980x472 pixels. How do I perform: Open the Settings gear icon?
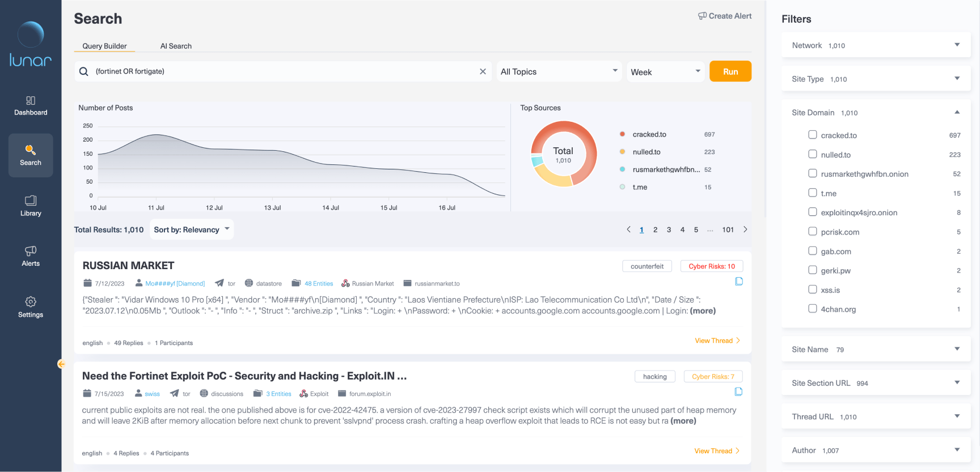[x=31, y=301]
